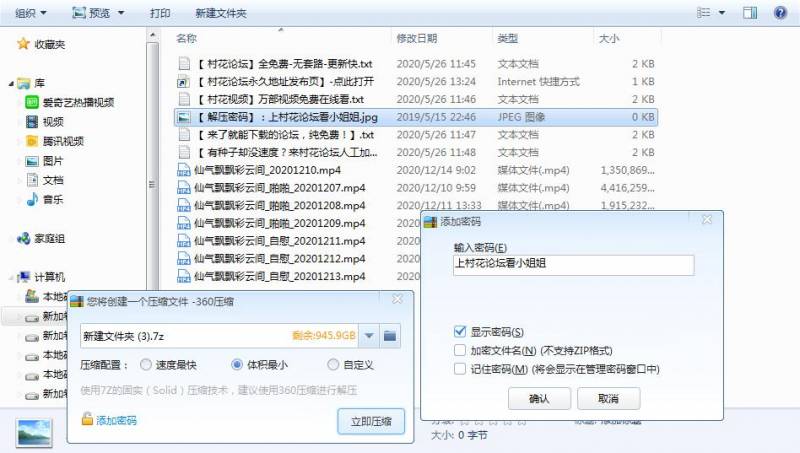Viewport: 800px width, 453px height.
Task: Expand the archive filename dropdown arrow
Action: pos(369,335)
